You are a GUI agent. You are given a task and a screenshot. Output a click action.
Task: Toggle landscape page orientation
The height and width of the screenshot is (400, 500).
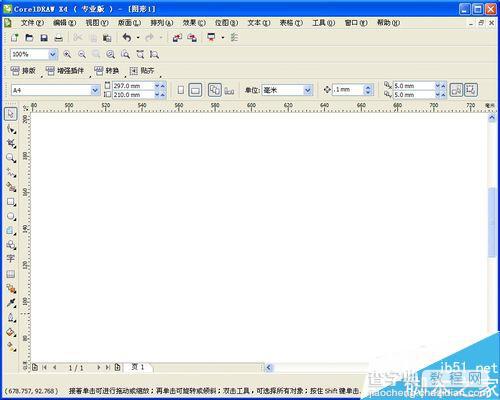pyautogui.click(x=195, y=90)
